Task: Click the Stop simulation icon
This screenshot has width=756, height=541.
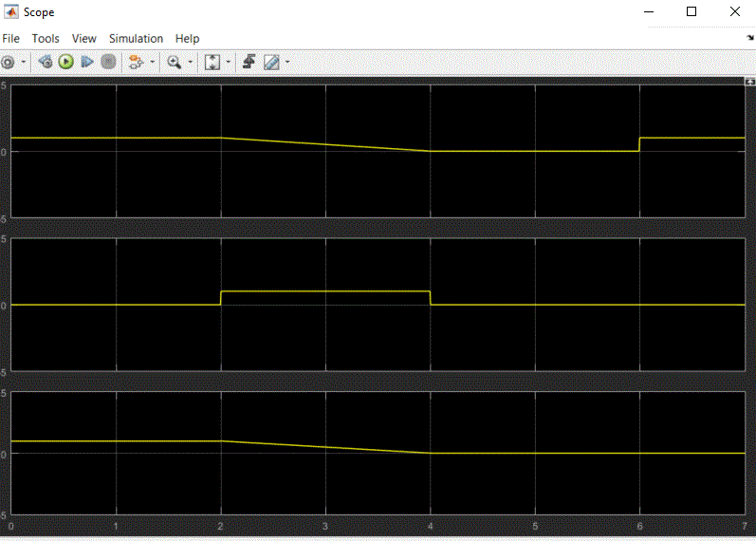Action: tap(108, 62)
